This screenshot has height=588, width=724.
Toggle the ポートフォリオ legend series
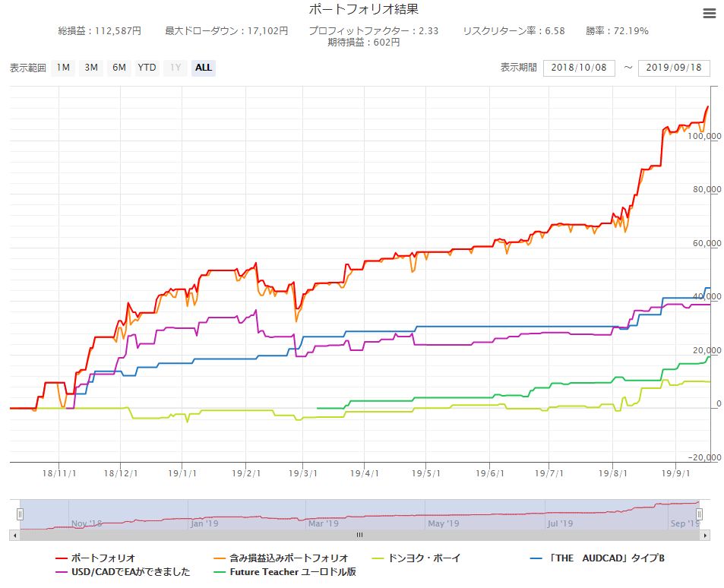96,558
